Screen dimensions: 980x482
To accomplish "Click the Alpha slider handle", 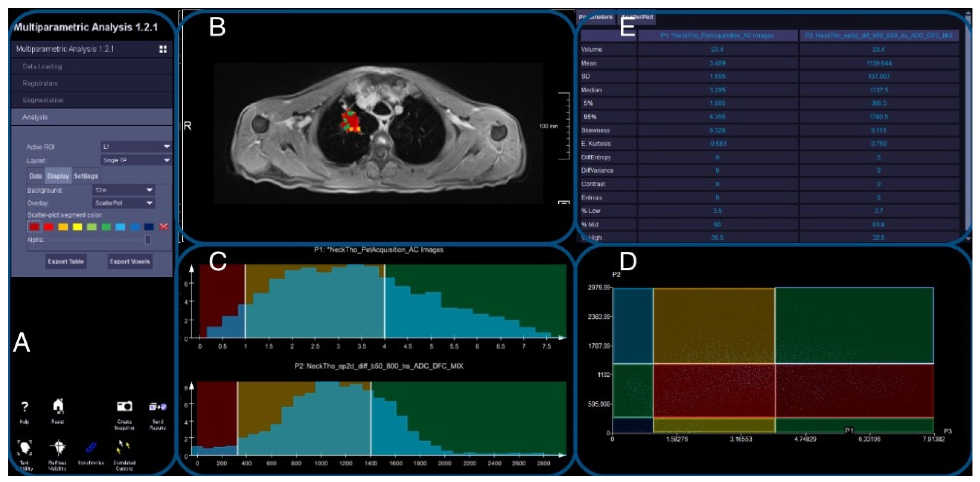I will click(x=148, y=239).
